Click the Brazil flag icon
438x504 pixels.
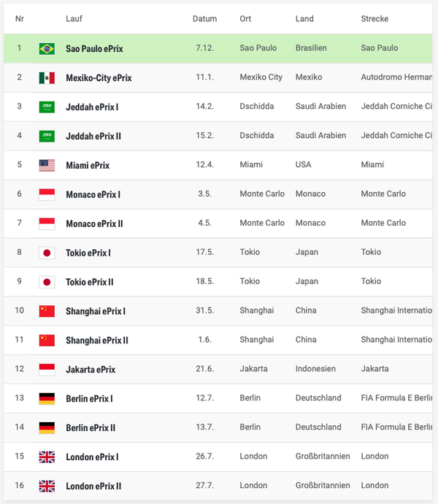[x=47, y=48]
